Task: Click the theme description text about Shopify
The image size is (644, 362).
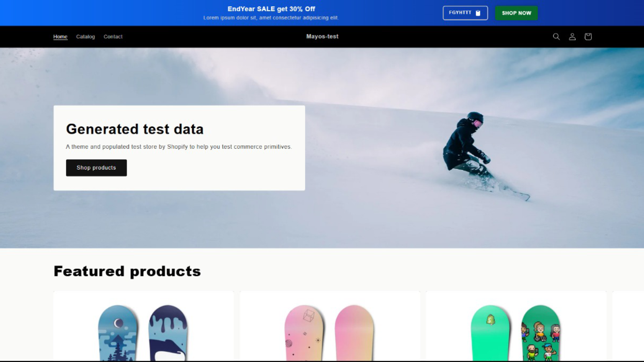Action: 179,147
